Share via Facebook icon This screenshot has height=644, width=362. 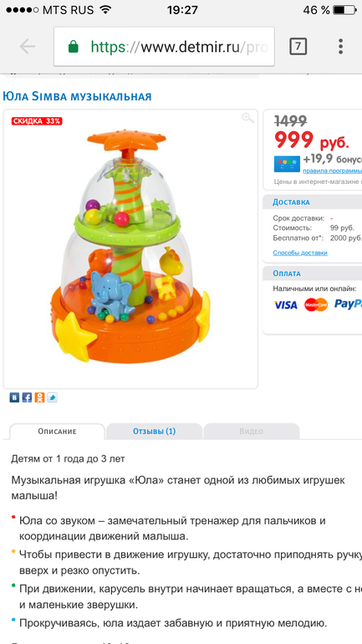[x=27, y=397]
